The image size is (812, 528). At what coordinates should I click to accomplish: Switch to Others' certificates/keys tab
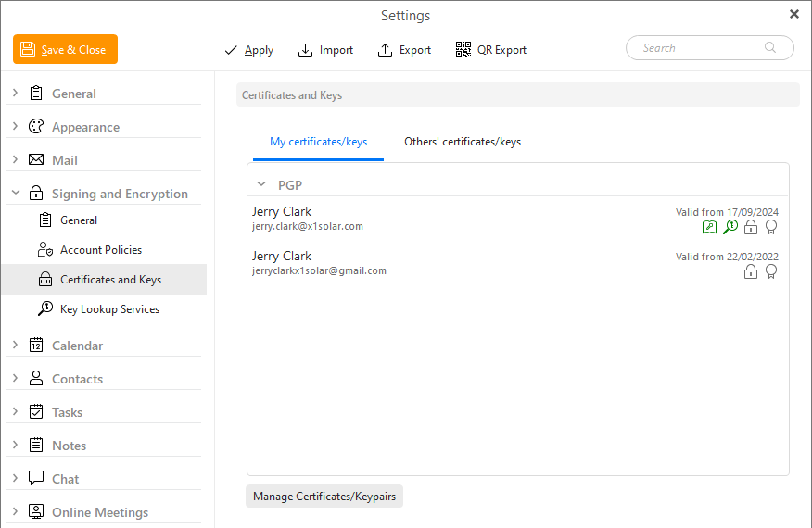tap(463, 142)
